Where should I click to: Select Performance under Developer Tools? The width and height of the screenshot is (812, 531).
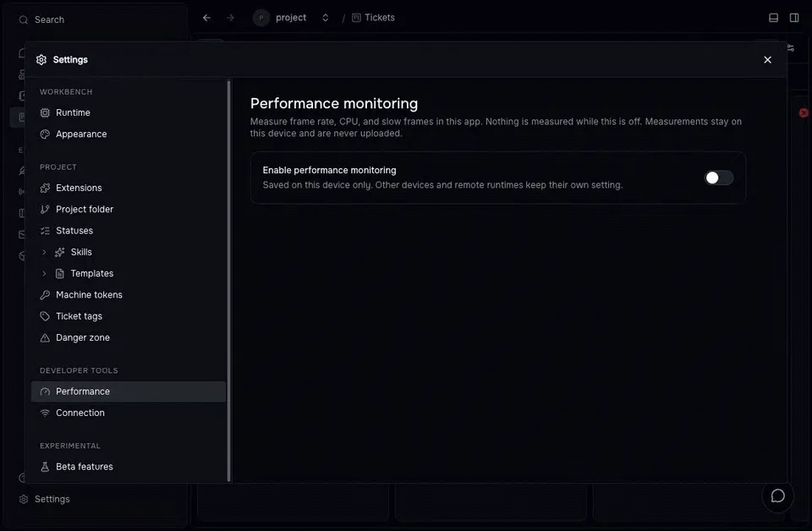pos(128,391)
